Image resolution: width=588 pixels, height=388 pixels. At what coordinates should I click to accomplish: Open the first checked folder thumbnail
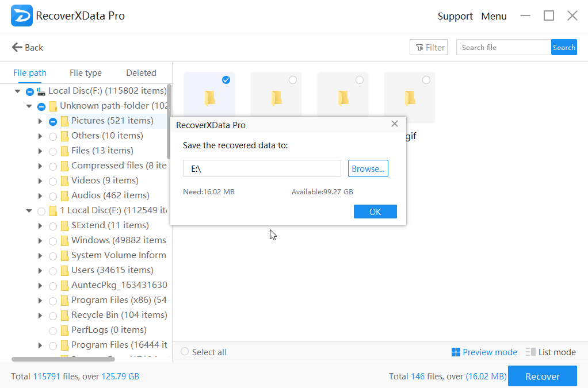coord(209,98)
